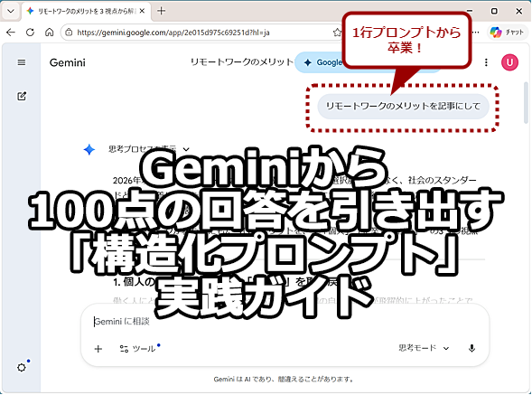View site information lock icon

69,33
